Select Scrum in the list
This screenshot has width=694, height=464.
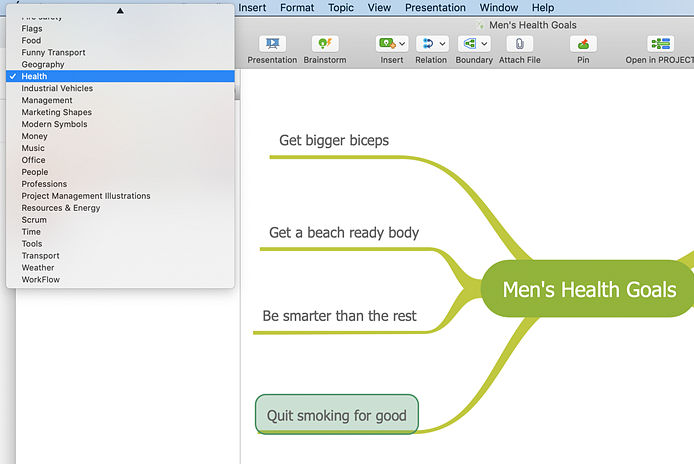(x=120, y=220)
